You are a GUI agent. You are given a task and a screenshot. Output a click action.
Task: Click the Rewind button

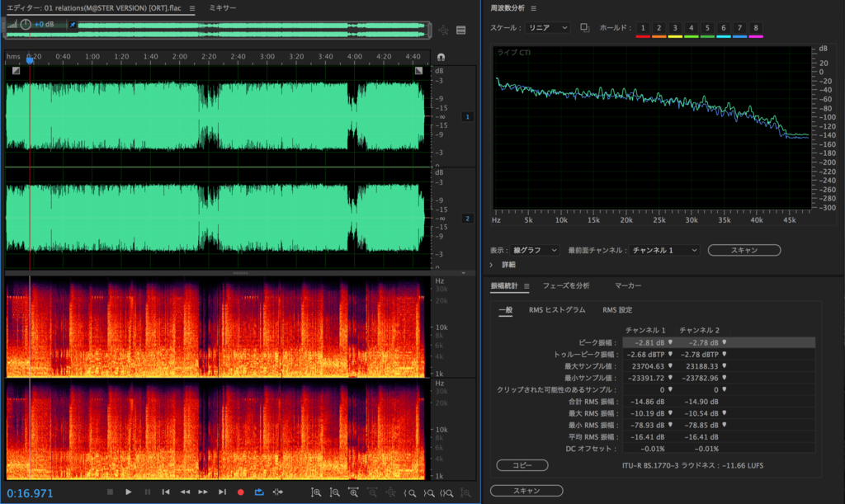[x=185, y=492]
